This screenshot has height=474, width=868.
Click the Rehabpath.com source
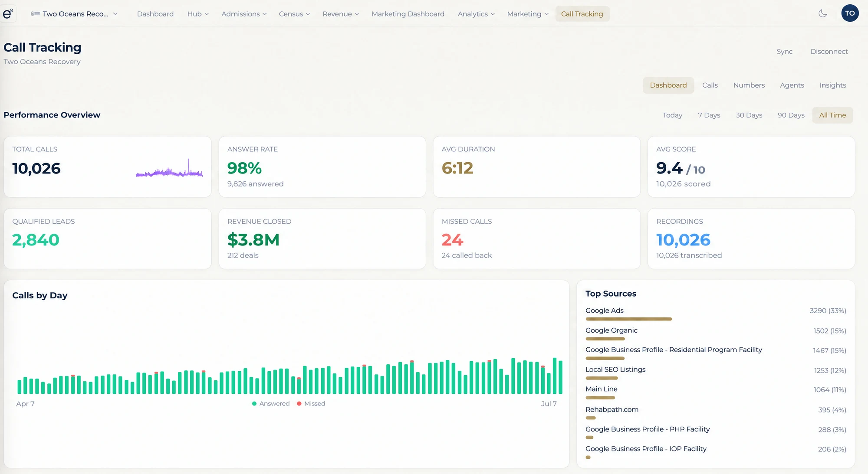(612, 409)
